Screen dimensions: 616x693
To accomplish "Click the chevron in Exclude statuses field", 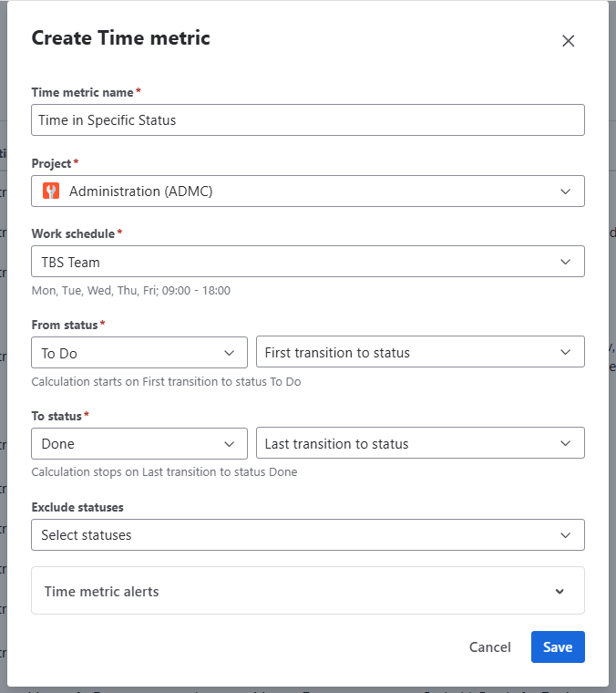I will click(x=566, y=535).
